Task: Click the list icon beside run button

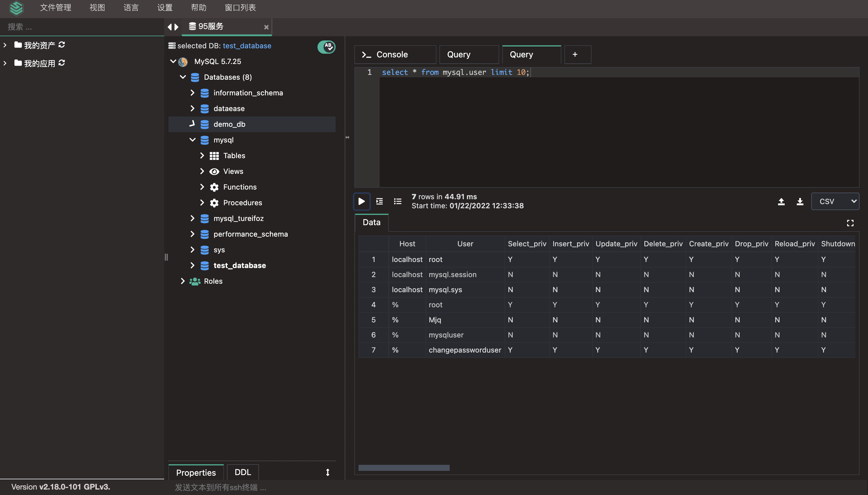Action: [398, 201]
